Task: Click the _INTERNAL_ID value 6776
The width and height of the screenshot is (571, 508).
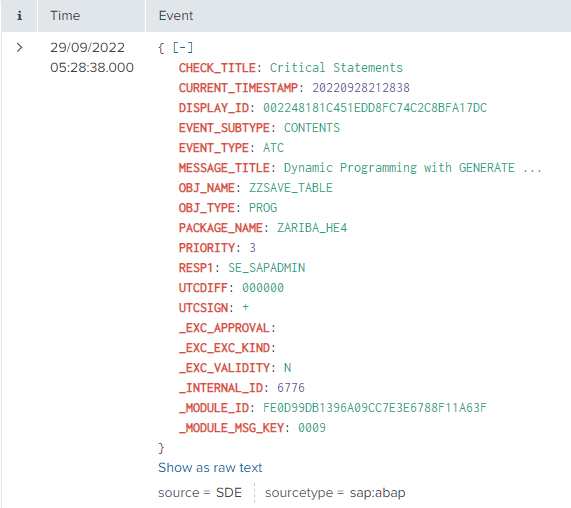Action: tap(291, 388)
